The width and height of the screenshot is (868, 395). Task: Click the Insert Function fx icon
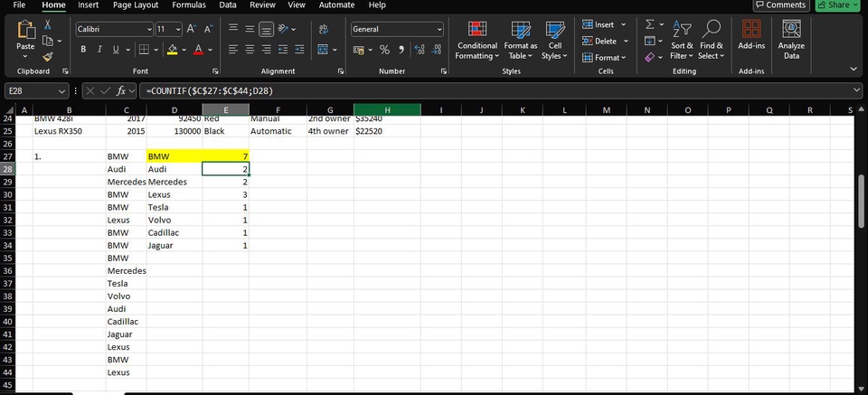pos(120,90)
